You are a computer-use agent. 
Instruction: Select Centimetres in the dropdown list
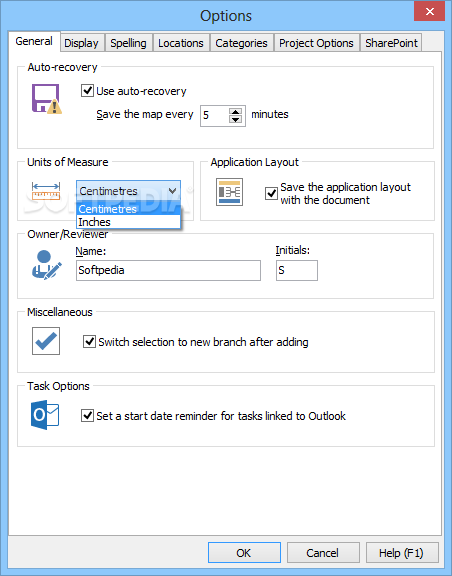(129, 209)
